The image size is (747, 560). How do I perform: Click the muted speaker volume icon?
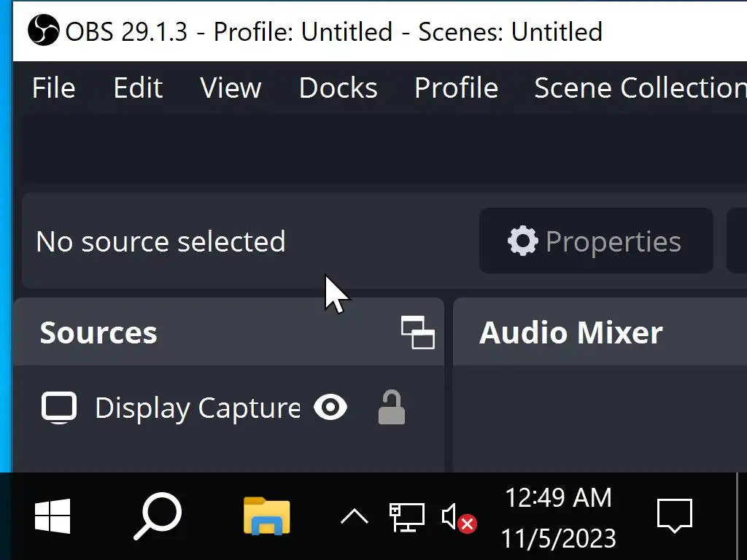tap(459, 518)
